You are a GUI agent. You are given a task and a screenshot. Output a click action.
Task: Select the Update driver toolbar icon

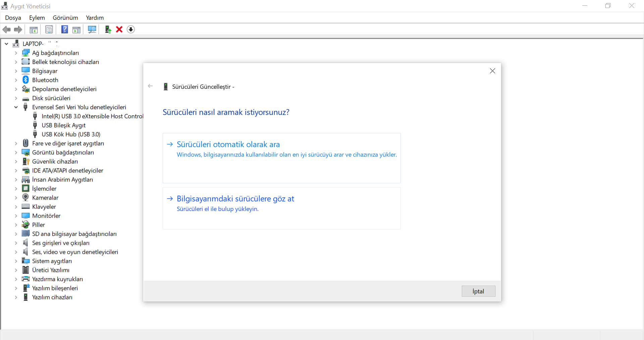click(108, 29)
